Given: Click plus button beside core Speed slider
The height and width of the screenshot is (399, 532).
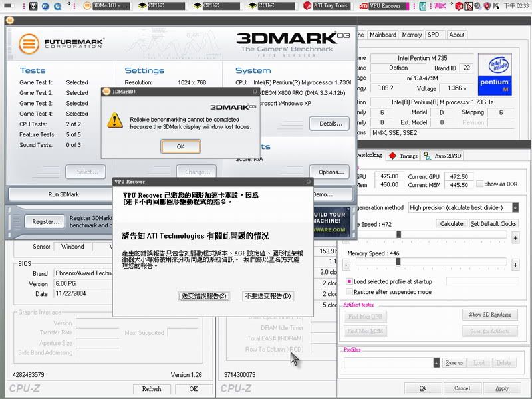Looking at the screenshot, I should pyautogui.click(x=515, y=238).
